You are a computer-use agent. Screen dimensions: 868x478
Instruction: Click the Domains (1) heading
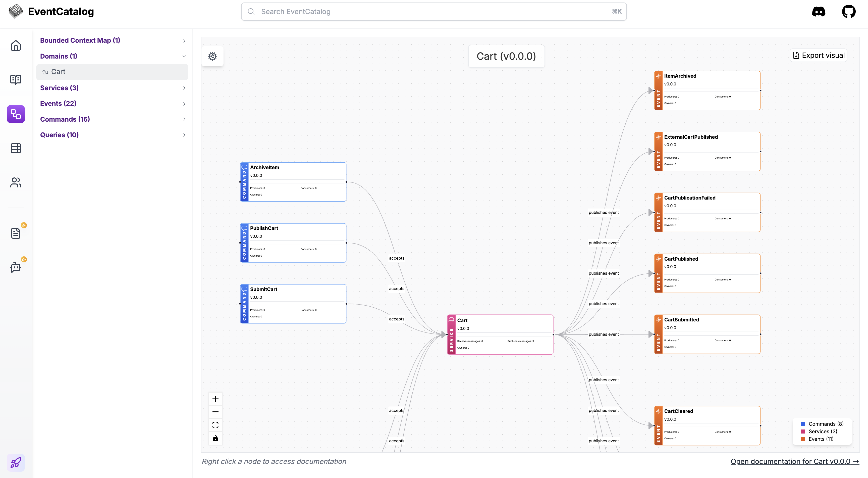59,56
